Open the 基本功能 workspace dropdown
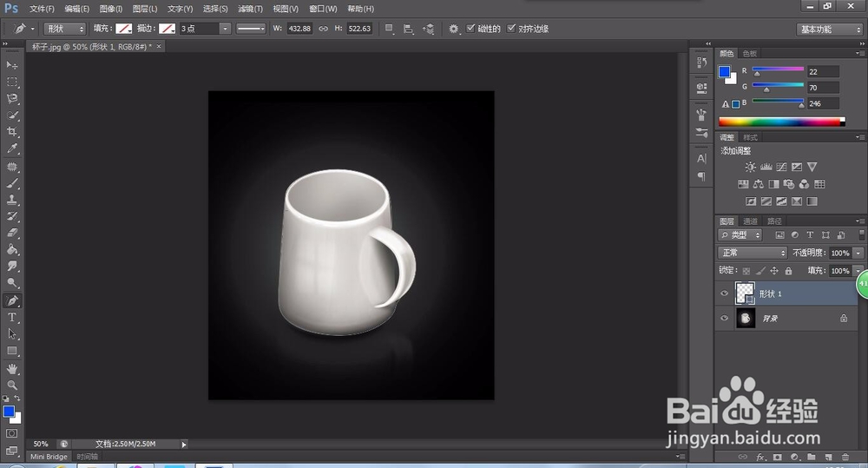868x468 pixels. 829,29
